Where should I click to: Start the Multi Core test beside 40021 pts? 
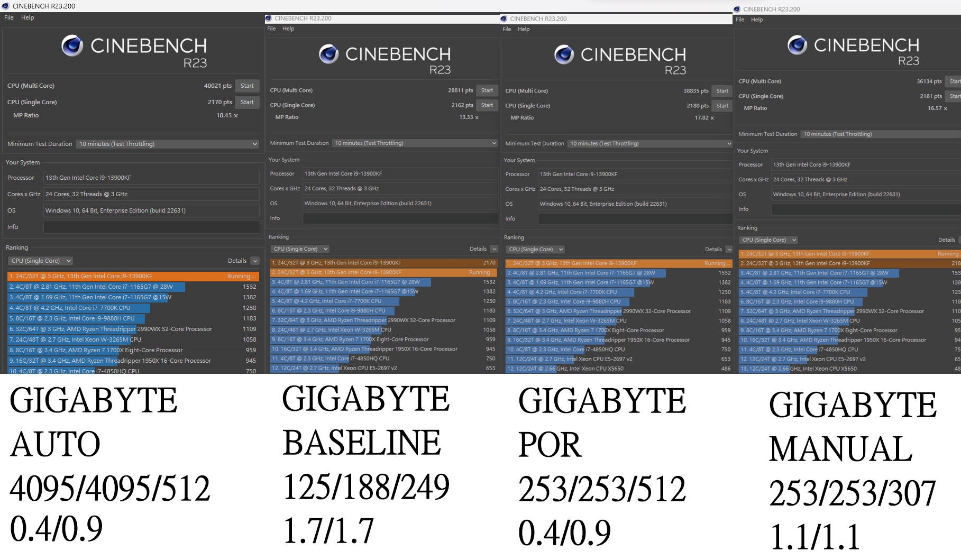(x=247, y=86)
